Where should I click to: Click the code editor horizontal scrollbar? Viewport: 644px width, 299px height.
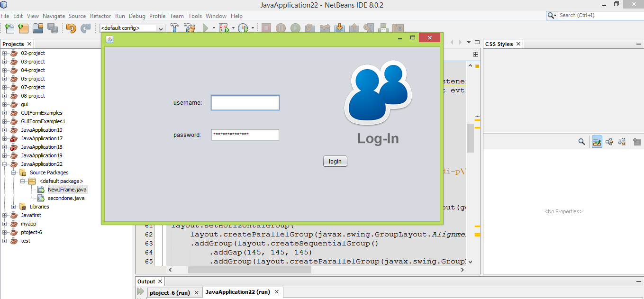[x=249, y=270]
